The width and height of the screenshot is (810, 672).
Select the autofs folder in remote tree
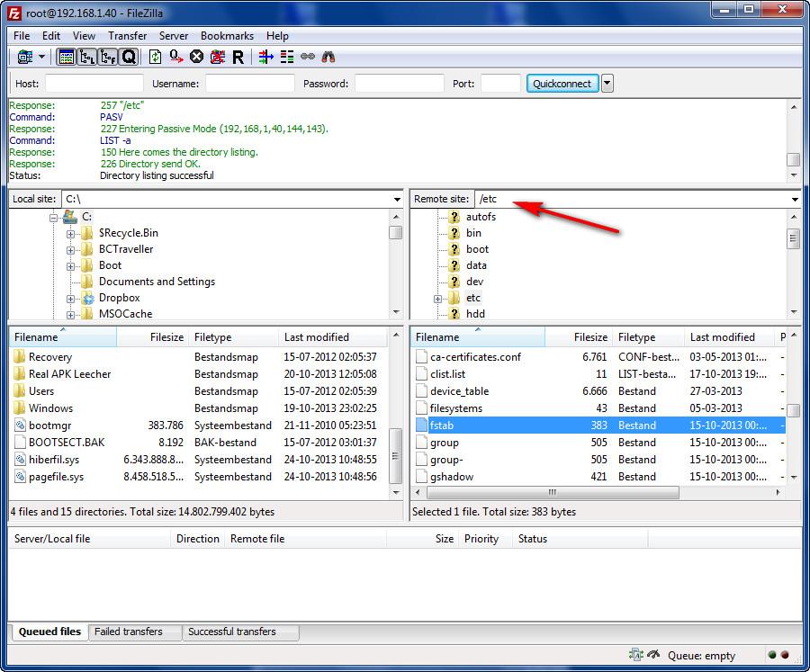pyautogui.click(x=481, y=217)
